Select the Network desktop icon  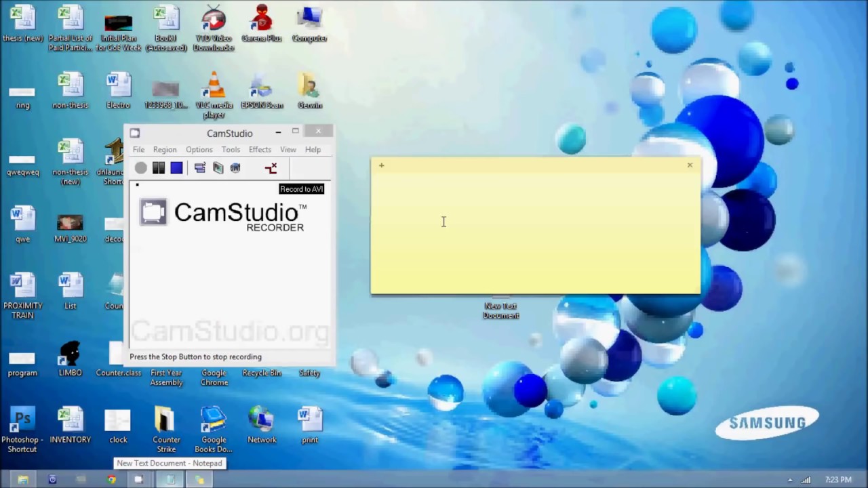tap(262, 426)
